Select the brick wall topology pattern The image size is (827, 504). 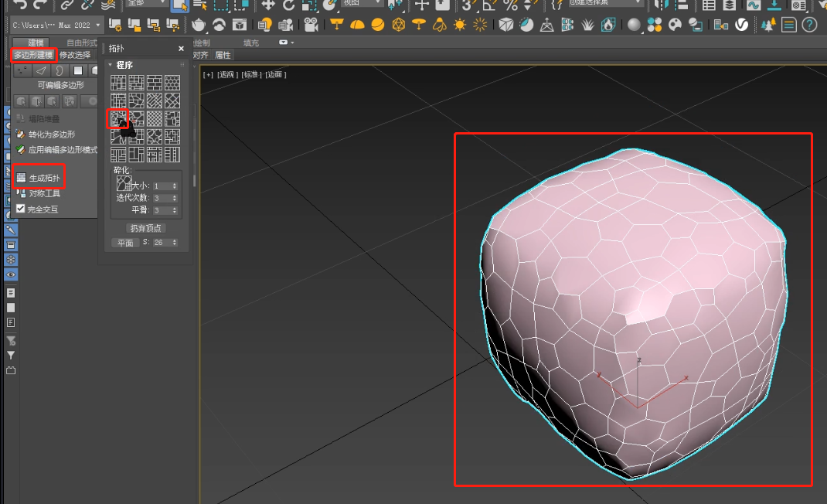tap(155, 83)
